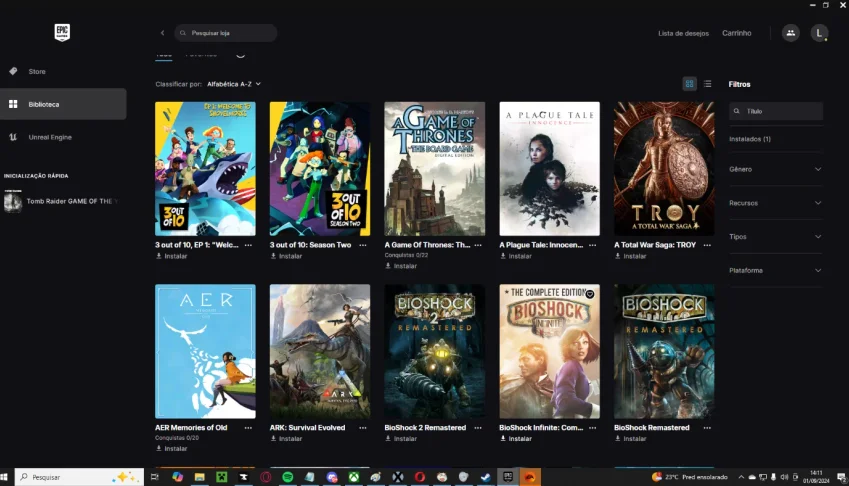
Task: Install ARK: Survival Evolved
Action: pyautogui.click(x=286, y=438)
